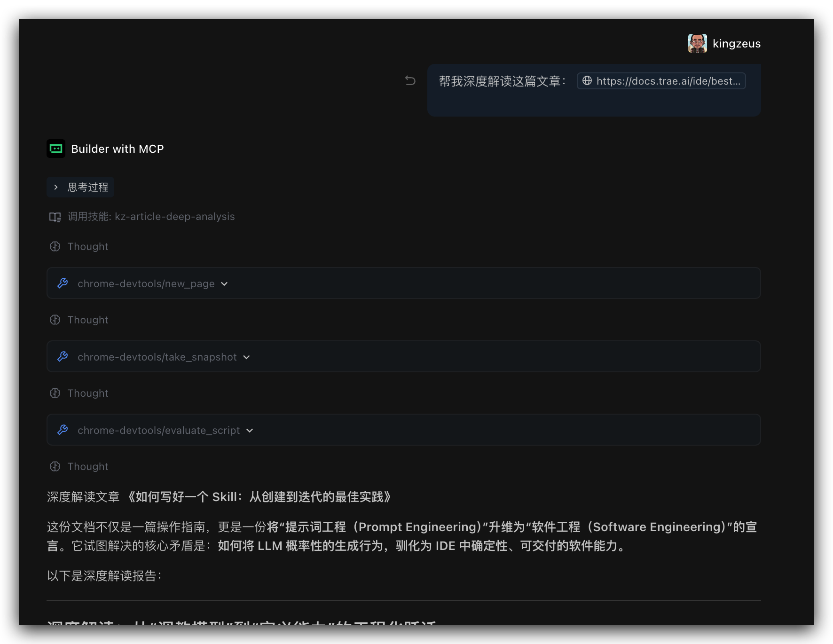Click the Builder with MCP agent icon
This screenshot has height=644, width=833.
click(x=56, y=149)
